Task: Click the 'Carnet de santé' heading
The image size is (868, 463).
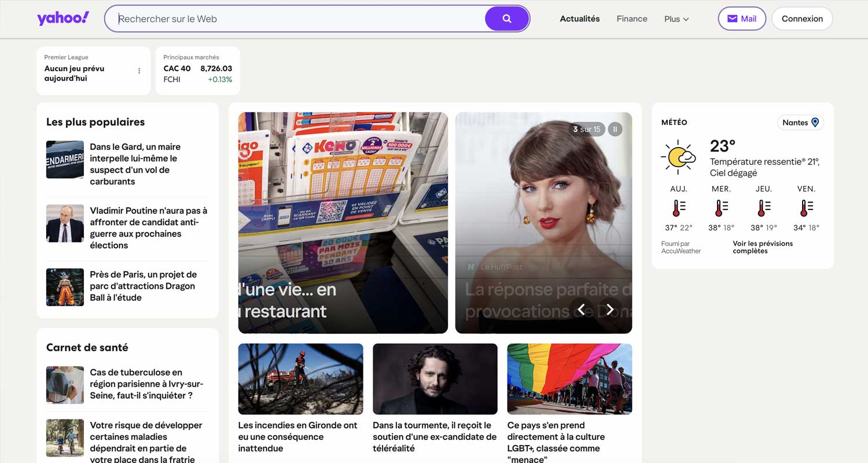Action: point(87,347)
